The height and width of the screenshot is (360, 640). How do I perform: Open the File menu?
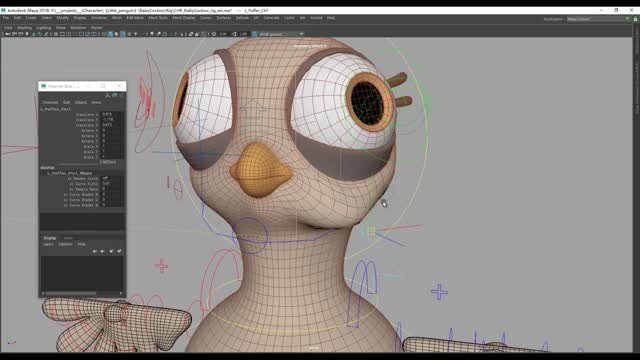[6, 18]
